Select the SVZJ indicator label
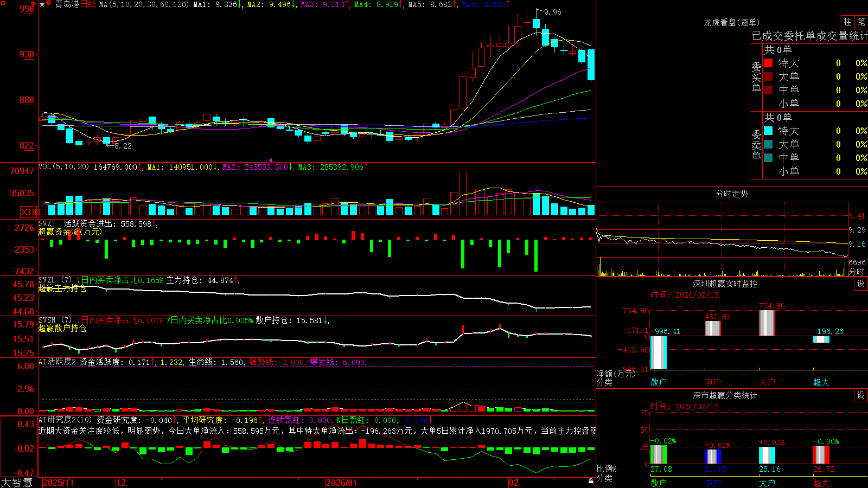The height and width of the screenshot is (488, 868). tap(47, 223)
